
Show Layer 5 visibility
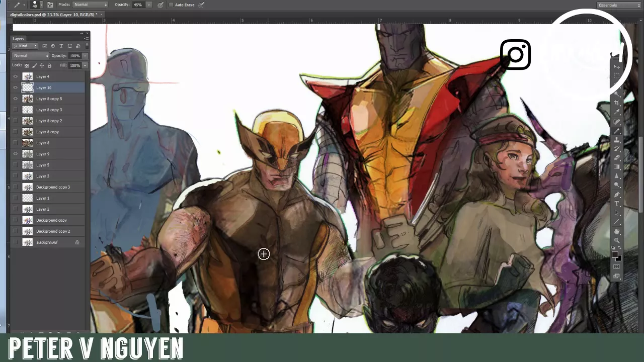click(16, 165)
